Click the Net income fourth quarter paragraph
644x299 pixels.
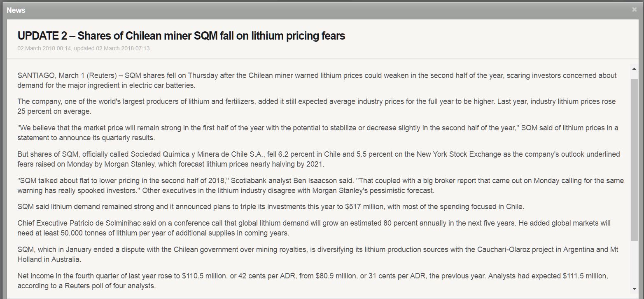(313, 280)
